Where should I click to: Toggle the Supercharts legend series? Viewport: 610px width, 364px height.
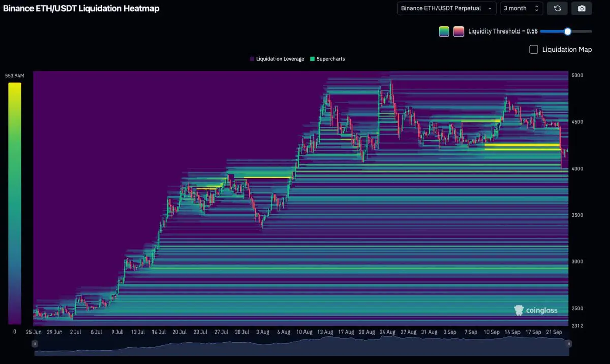tap(327, 59)
